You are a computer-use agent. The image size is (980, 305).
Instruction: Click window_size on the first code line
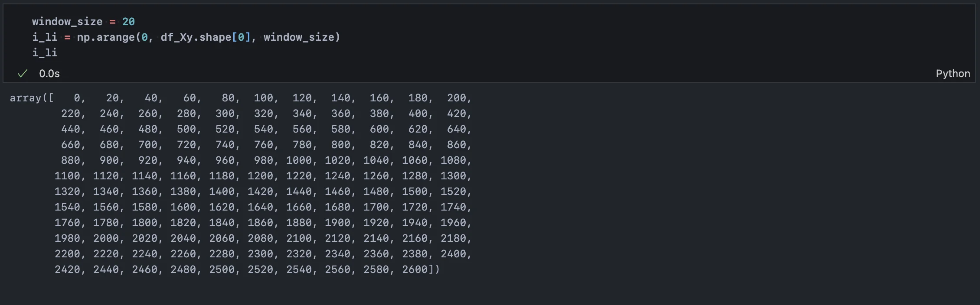tap(67, 22)
